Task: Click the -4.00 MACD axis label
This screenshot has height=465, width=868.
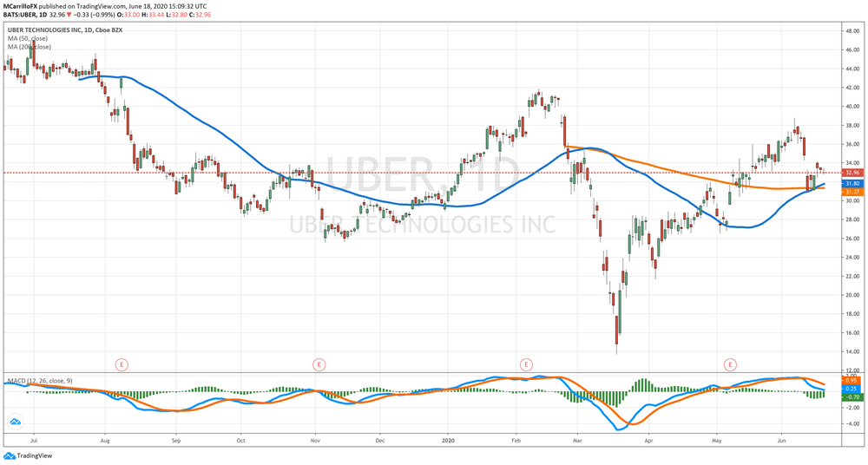Action: 852,424
